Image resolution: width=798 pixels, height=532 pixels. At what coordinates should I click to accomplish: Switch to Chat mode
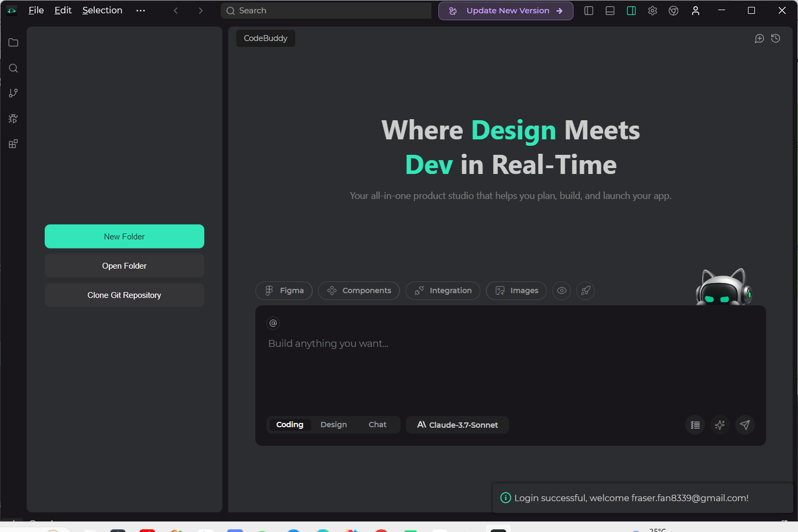pyautogui.click(x=378, y=425)
